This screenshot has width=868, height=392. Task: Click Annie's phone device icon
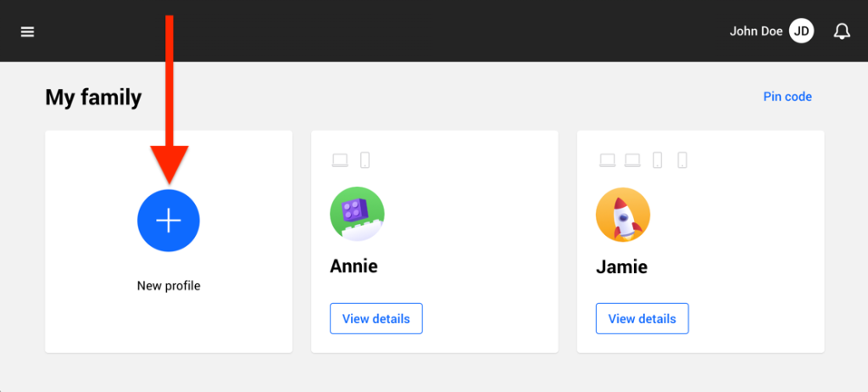pos(364,160)
